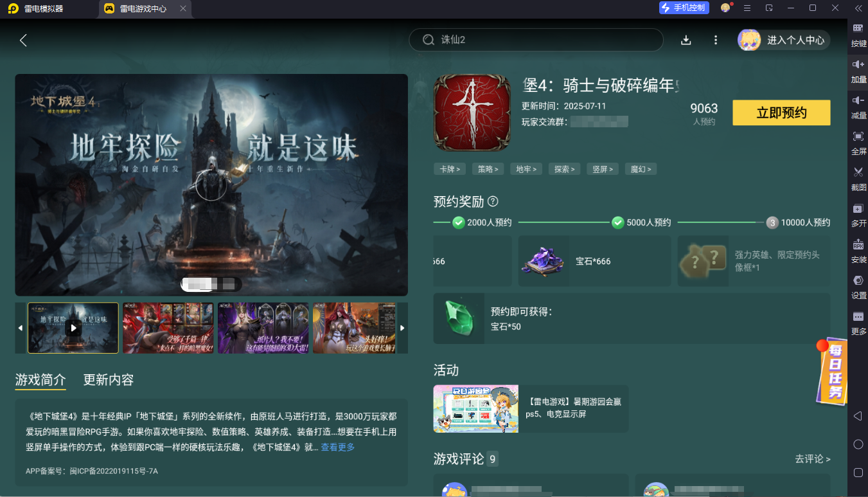Enter 全屏 fullscreen mode
This screenshot has width=868, height=497.
(858, 143)
